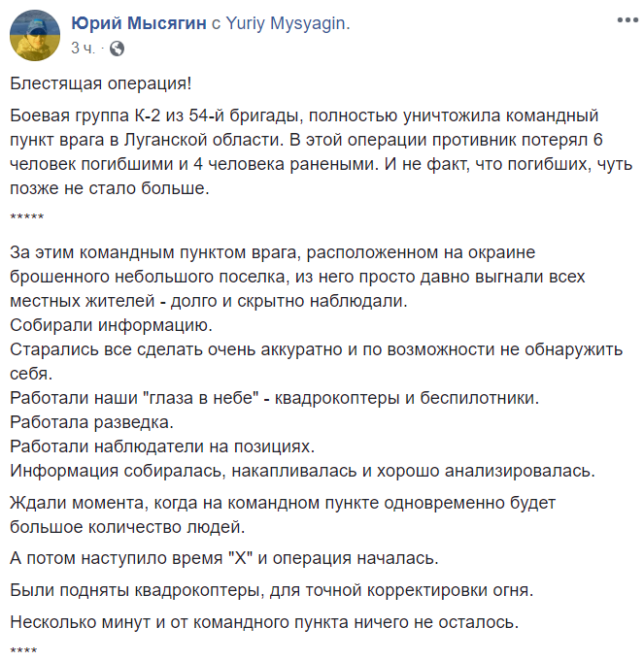Click the line starting 'Были подняты квадрокоптеры'
The width and height of the screenshot is (644, 661).
tap(272, 590)
